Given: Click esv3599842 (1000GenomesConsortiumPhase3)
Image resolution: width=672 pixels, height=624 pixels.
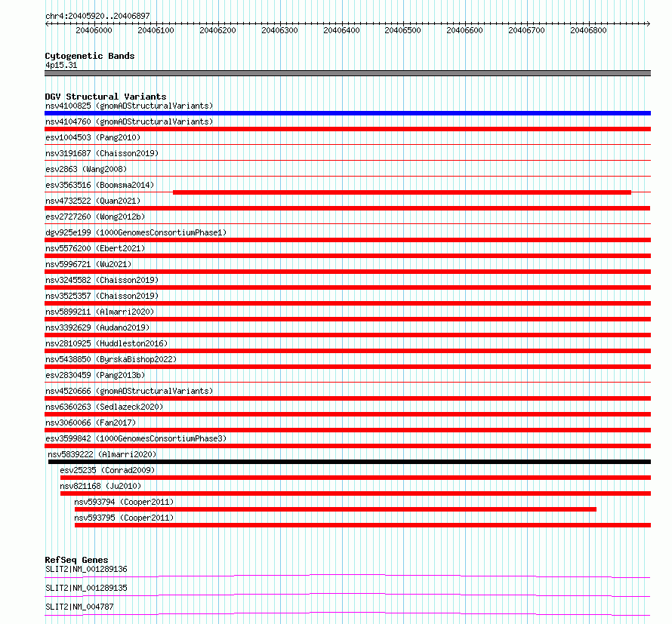Looking at the screenshot, I should pyautogui.click(x=136, y=438).
